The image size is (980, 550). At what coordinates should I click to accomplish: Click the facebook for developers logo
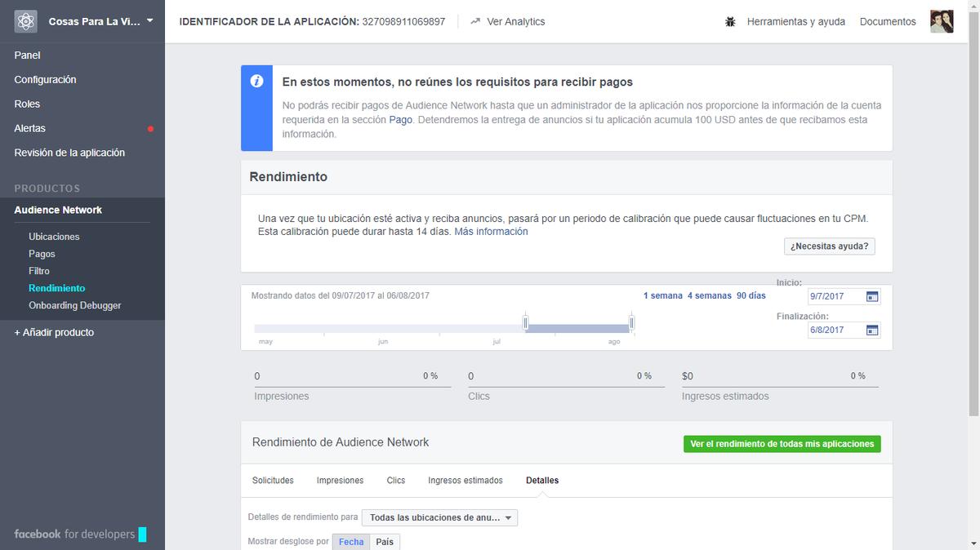tap(74, 534)
